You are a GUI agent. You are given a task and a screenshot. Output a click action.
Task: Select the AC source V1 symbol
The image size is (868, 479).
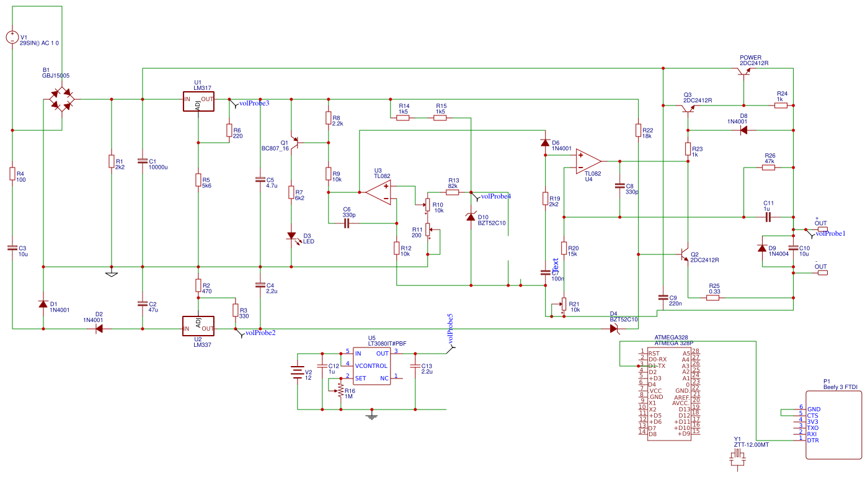coord(12,36)
